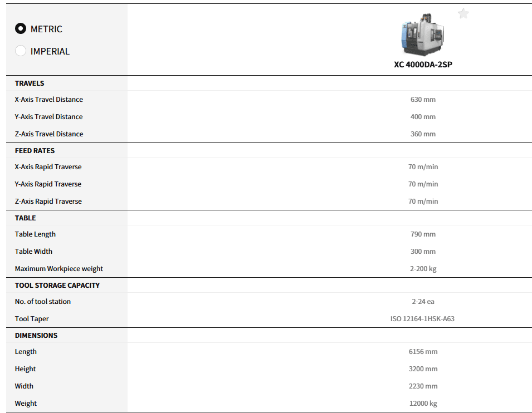532x413 pixels.
Task: Click the FEED RATES section header
Action: (x=35, y=151)
